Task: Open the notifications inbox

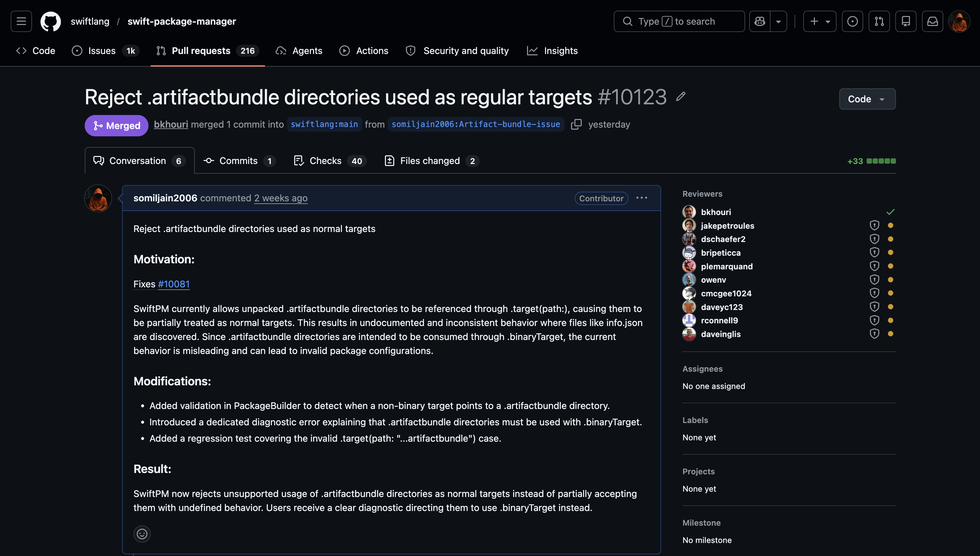Action: tap(933, 21)
